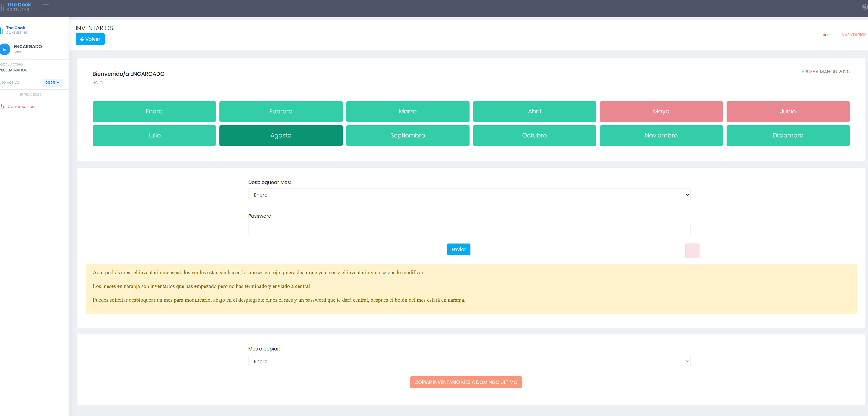Image resolution: width=868 pixels, height=416 pixels.
Task: Expand the Mes a copiar dropdown
Action: [469, 361]
